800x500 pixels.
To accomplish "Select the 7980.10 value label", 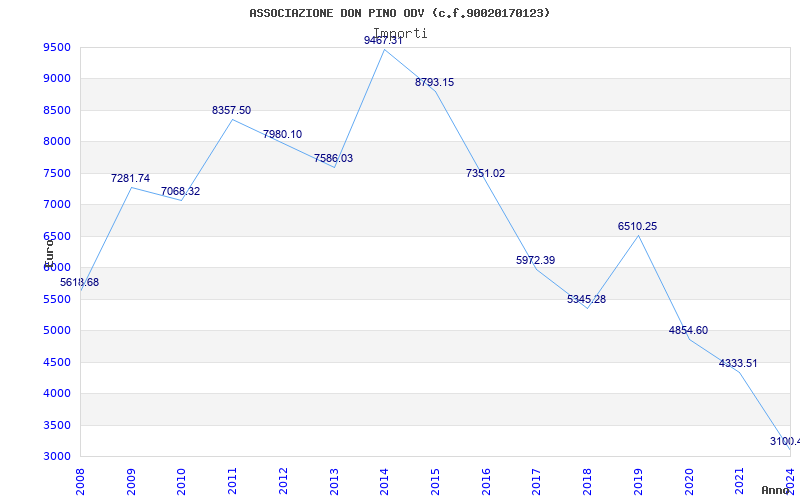I will tap(283, 134).
